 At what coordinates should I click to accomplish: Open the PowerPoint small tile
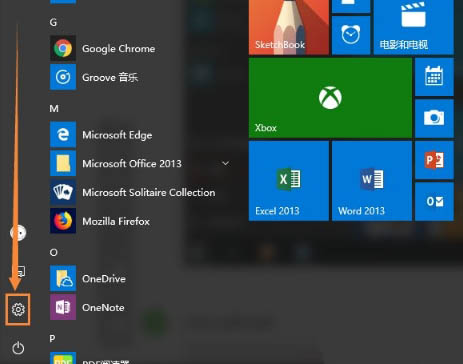tap(434, 160)
